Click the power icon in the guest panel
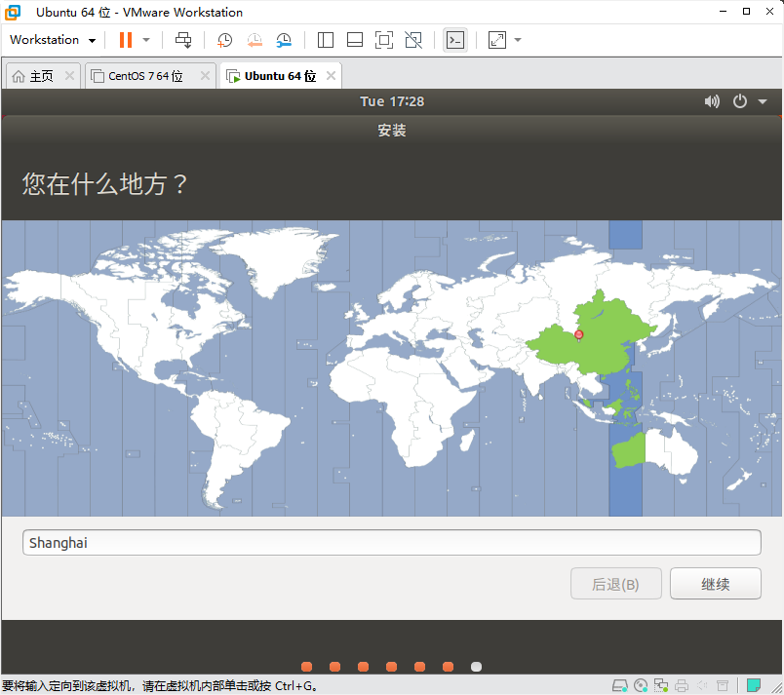Viewport: 784px width, 695px height. [739, 100]
